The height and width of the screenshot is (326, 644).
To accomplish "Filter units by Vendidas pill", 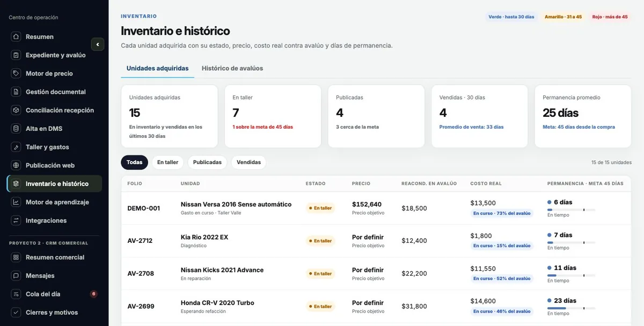I will (x=248, y=162).
